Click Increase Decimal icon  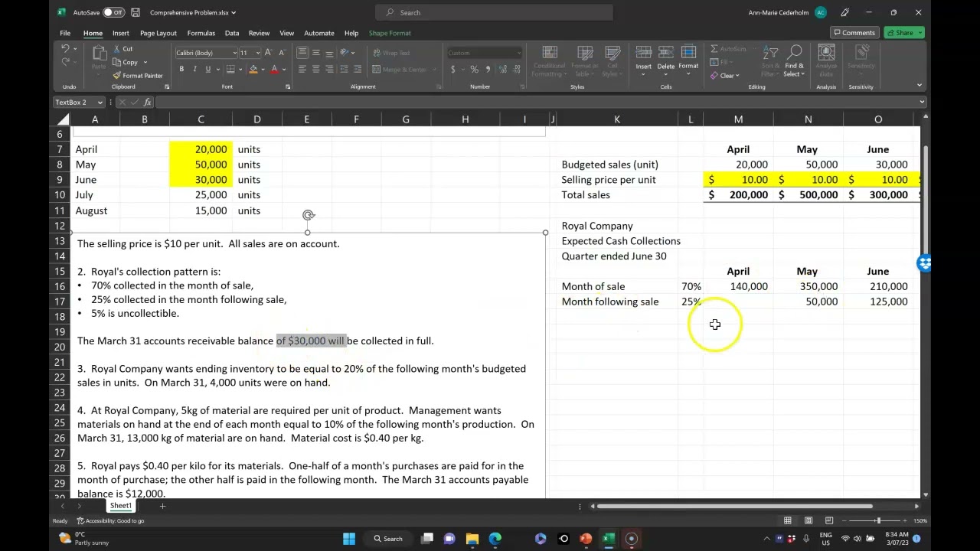click(501, 69)
